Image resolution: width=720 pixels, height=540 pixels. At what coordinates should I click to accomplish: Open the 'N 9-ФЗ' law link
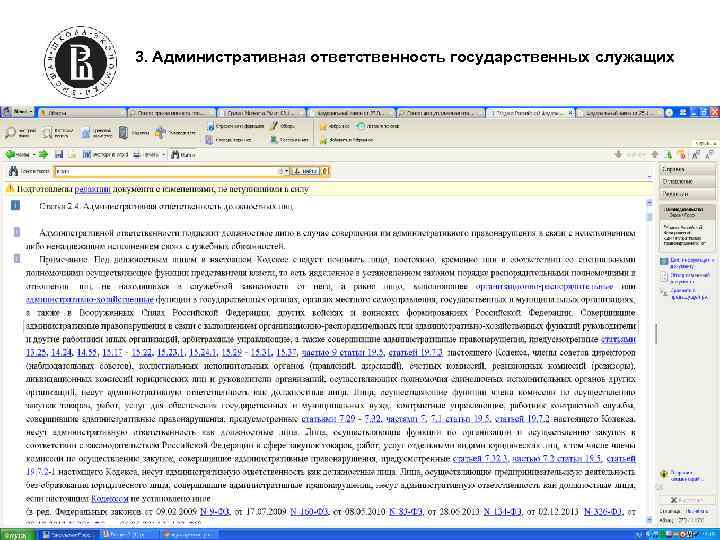(x=214, y=511)
